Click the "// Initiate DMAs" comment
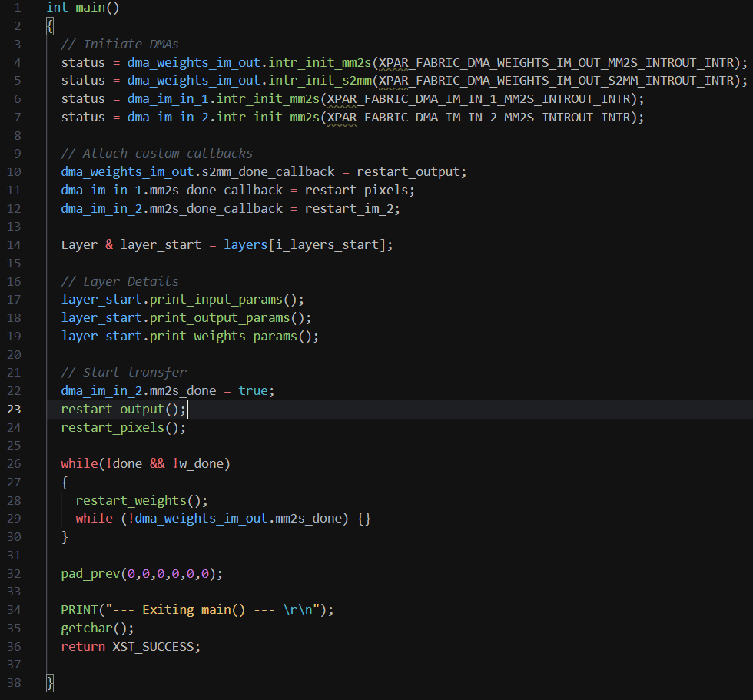Image resolution: width=753 pixels, height=700 pixels. (120, 44)
